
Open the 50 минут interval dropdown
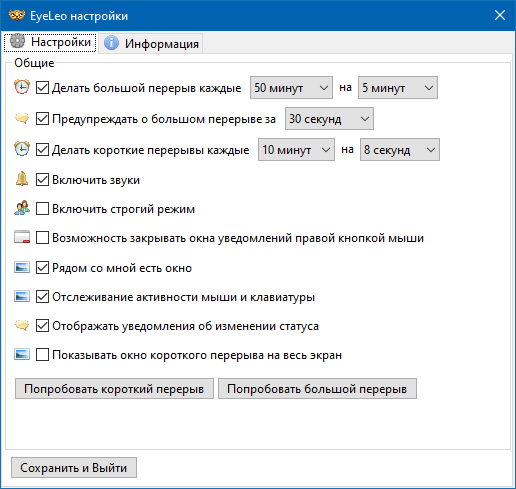pyautogui.click(x=291, y=88)
